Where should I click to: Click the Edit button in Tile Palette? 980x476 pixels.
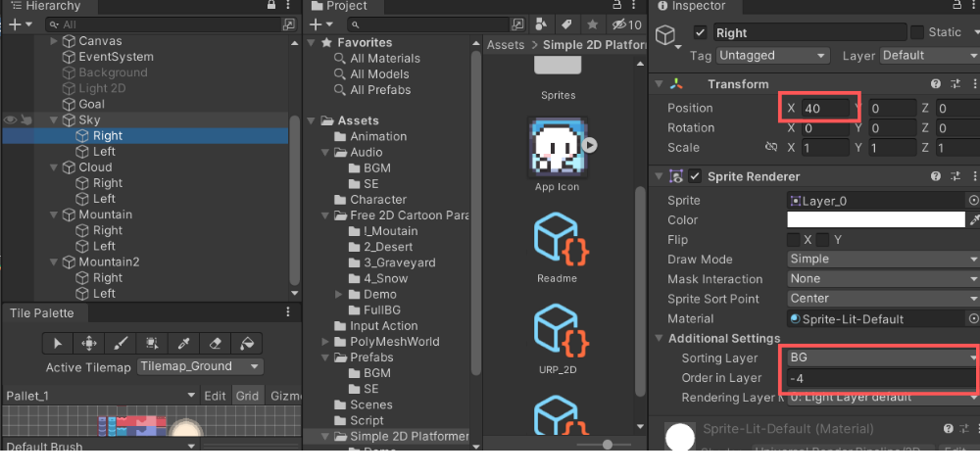tap(216, 396)
